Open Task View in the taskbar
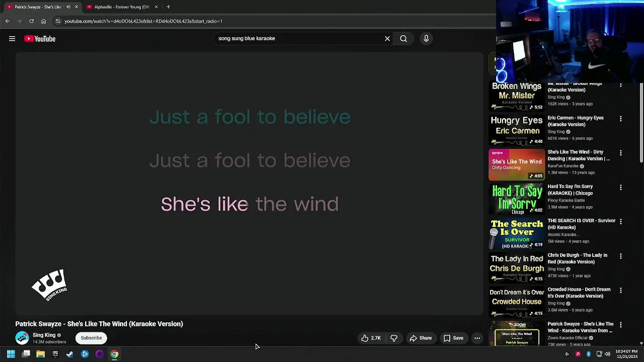 26,354
